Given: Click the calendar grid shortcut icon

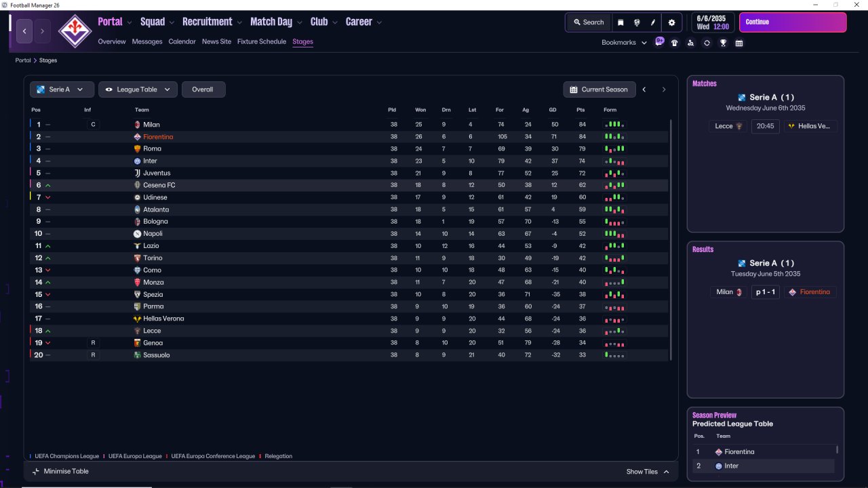Looking at the screenshot, I should 739,43.
